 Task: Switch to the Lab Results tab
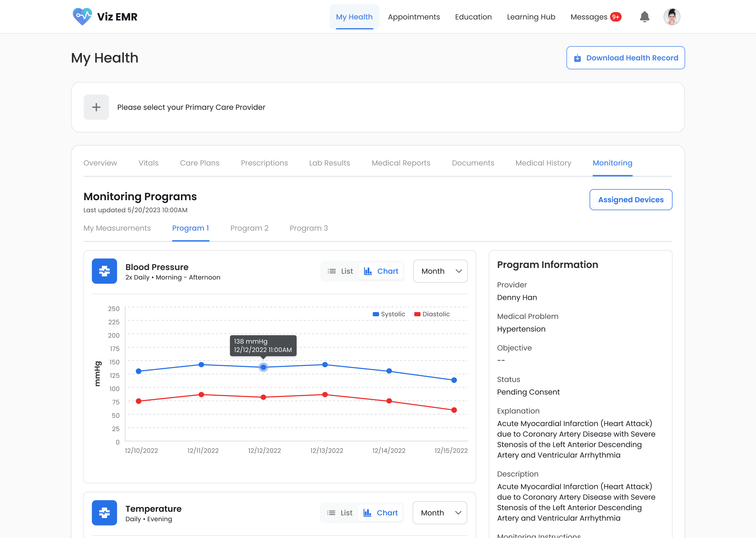tap(329, 163)
